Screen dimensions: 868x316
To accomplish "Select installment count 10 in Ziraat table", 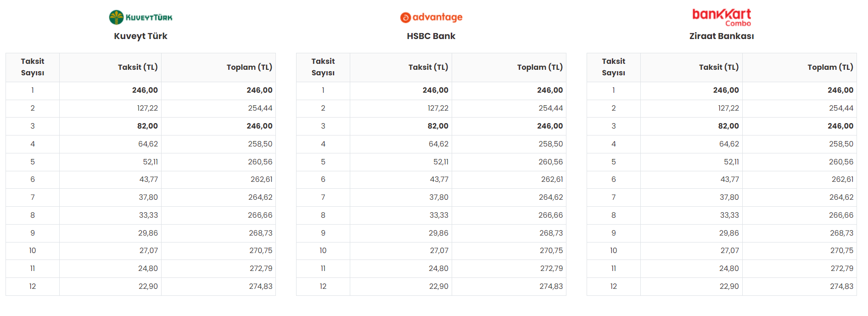I will coord(614,251).
